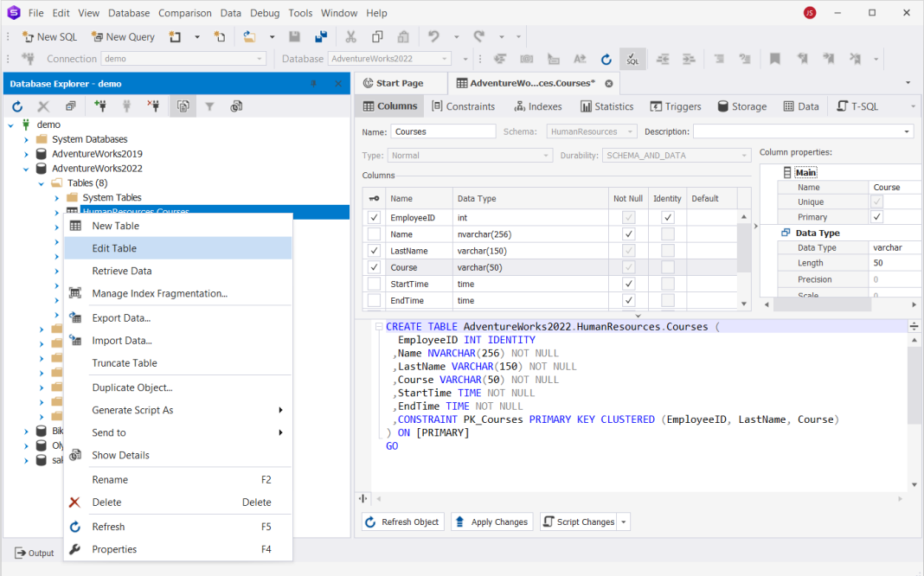This screenshot has width=924, height=576.
Task: Toggle the SQL formatting icon in the toolbar
Action: (632, 59)
